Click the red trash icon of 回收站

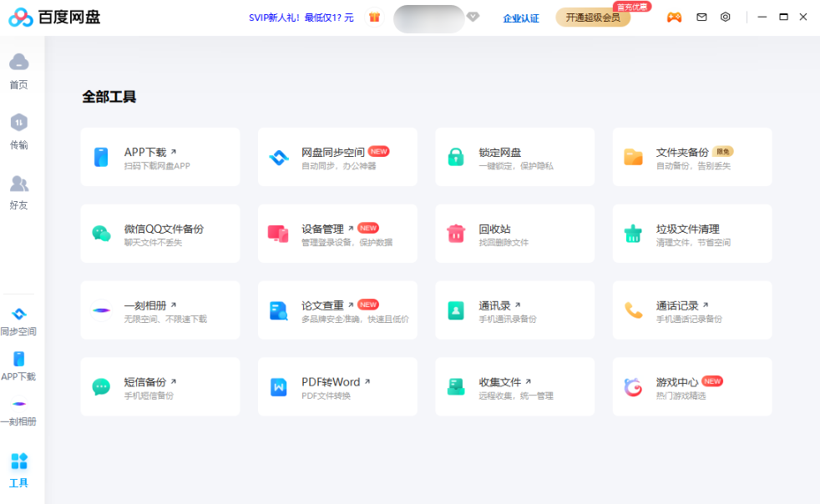click(456, 233)
